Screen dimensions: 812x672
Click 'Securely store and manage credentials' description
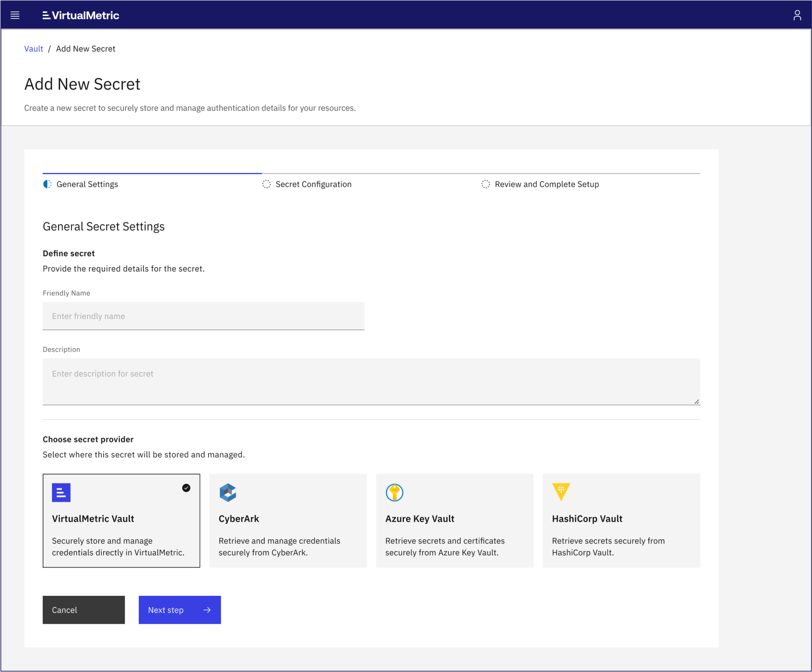click(x=118, y=546)
